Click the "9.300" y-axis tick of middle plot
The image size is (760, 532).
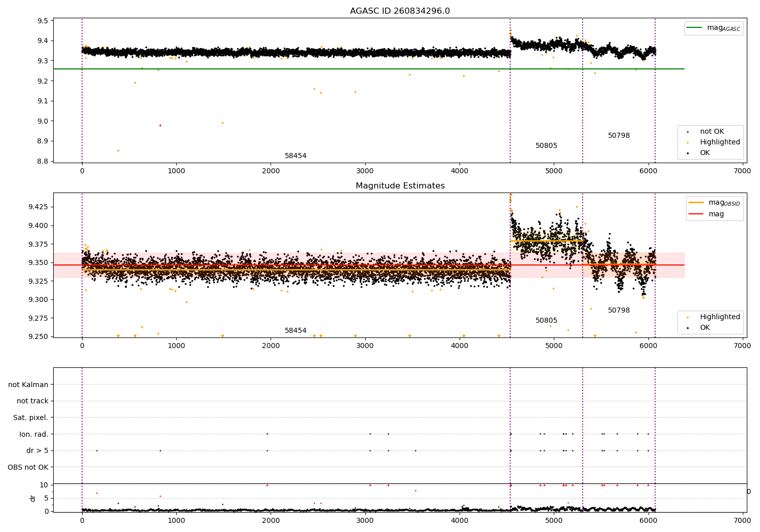pyautogui.click(x=37, y=299)
